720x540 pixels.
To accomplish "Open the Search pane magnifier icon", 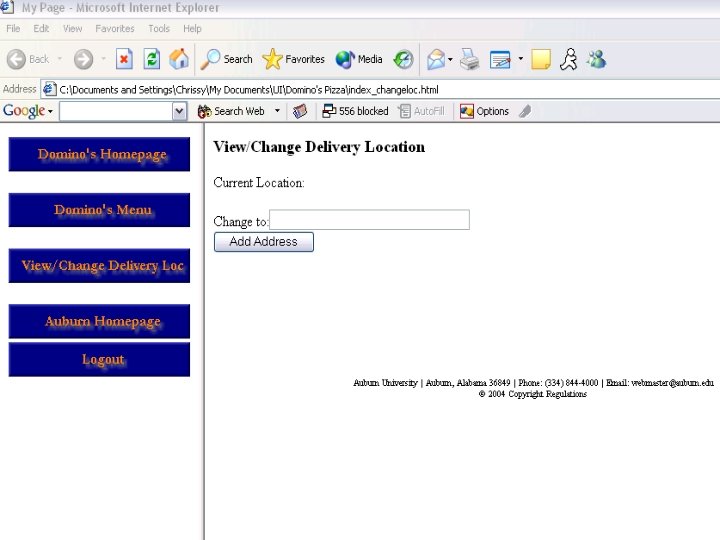I will tap(211, 59).
